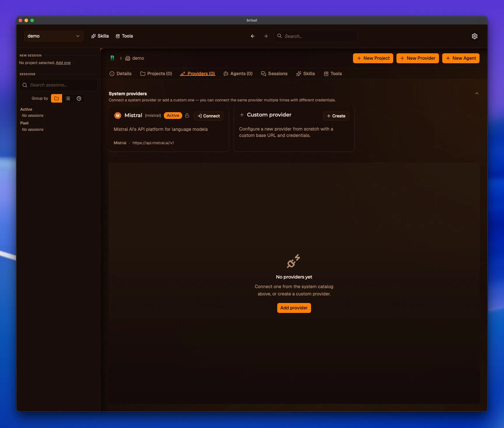This screenshot has width=504, height=428.
Task: Click the New Agent button
Action: tap(461, 58)
